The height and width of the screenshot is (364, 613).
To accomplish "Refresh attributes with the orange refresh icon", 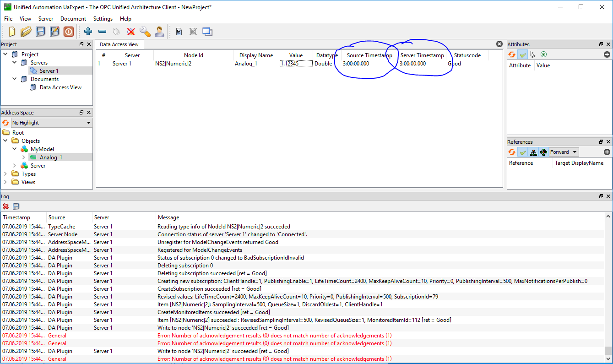I will [511, 54].
